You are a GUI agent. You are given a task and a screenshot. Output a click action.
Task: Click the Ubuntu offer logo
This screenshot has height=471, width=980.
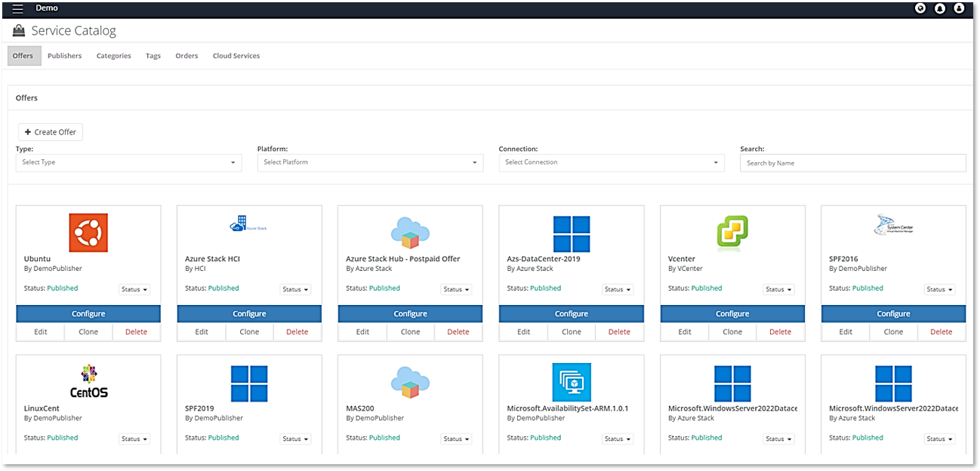click(x=88, y=232)
